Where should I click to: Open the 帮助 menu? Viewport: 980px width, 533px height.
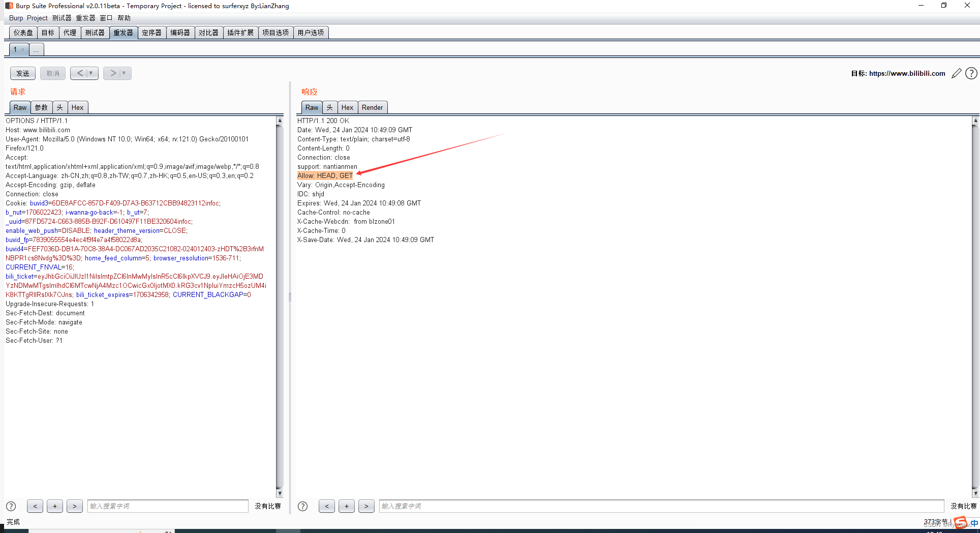124,18
